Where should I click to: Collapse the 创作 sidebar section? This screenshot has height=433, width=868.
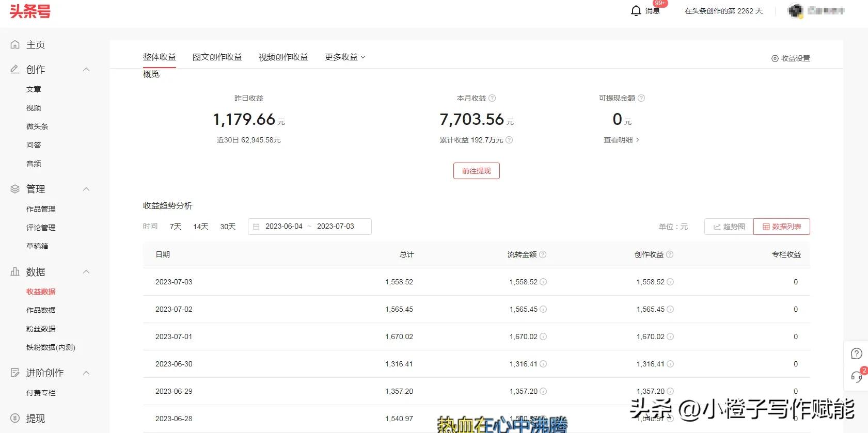coord(86,69)
